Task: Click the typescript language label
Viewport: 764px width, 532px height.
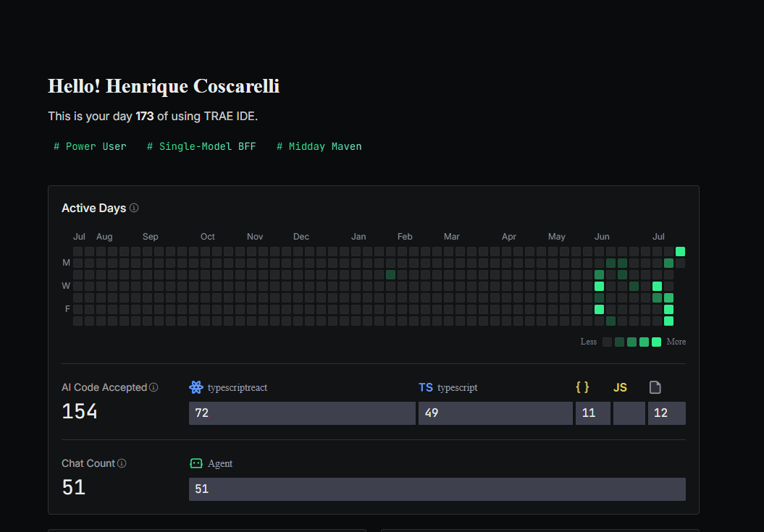Action: pyautogui.click(x=458, y=388)
